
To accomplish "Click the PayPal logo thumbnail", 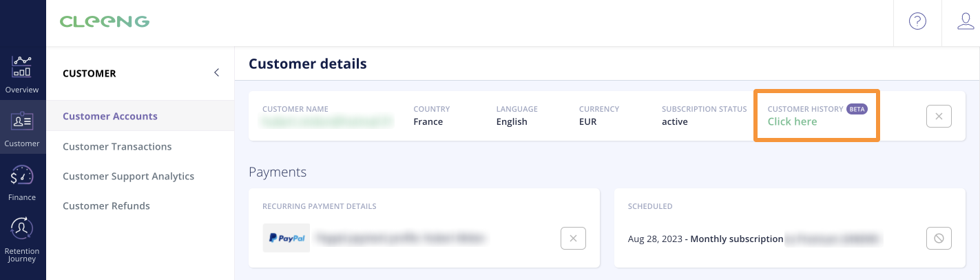I will coord(286,238).
